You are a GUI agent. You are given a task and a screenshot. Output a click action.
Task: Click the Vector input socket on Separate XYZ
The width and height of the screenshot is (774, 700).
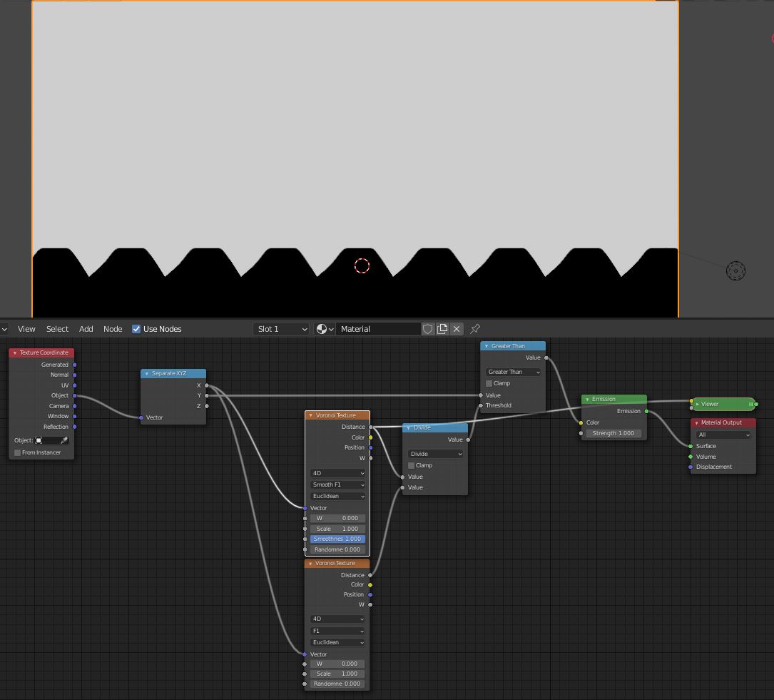[x=141, y=418]
